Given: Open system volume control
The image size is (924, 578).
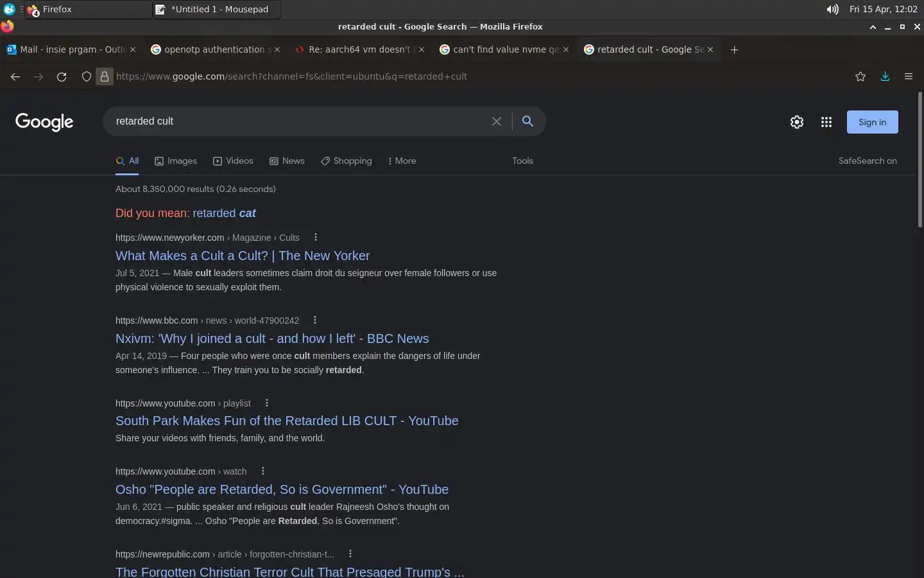Looking at the screenshot, I should (832, 9).
